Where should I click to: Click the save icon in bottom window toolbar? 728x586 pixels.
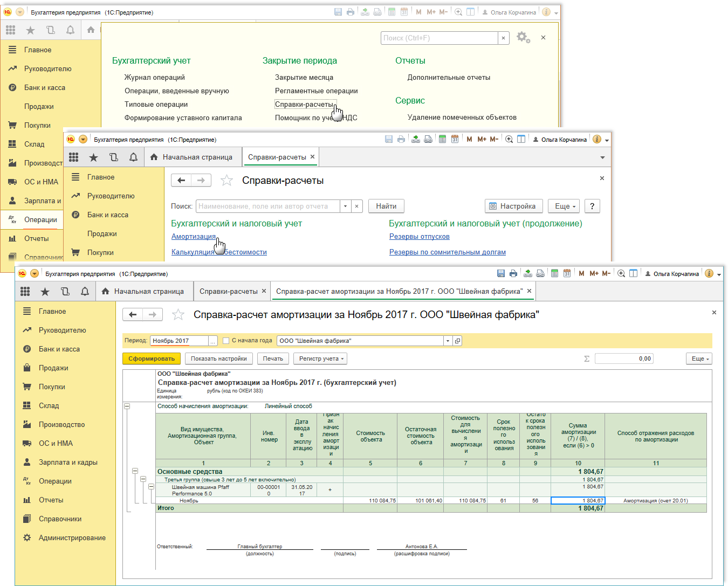[501, 274]
